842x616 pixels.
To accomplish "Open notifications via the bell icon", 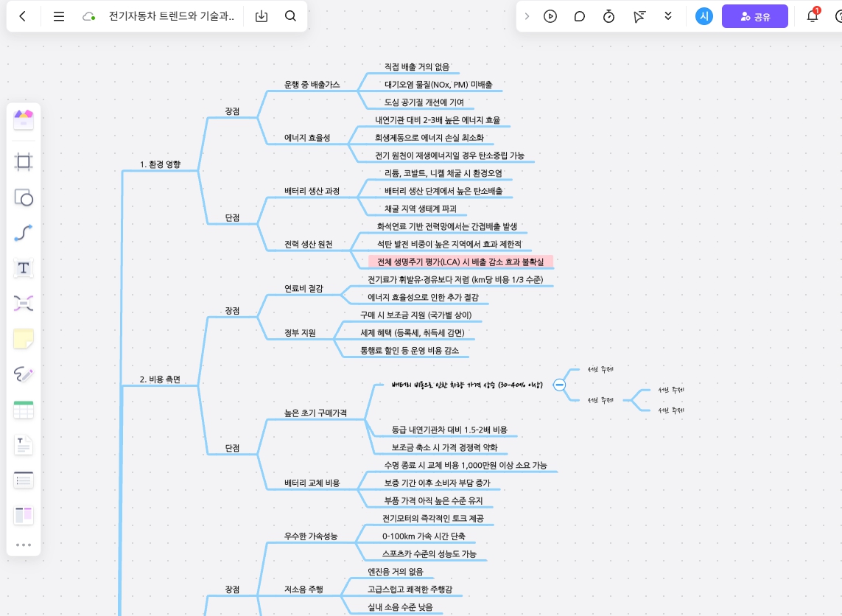I will point(813,16).
